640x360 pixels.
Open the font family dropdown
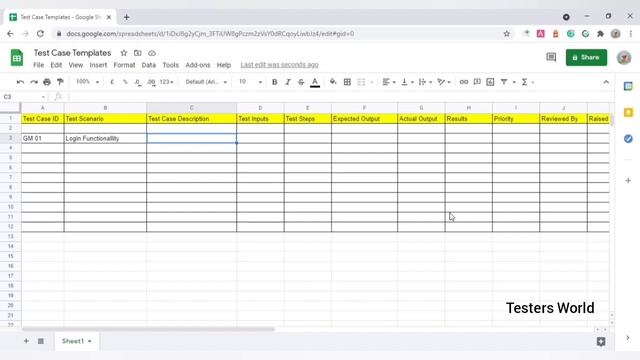click(x=206, y=82)
